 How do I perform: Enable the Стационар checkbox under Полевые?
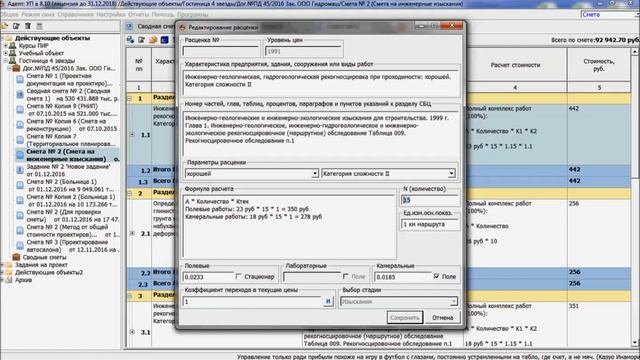click(x=239, y=276)
